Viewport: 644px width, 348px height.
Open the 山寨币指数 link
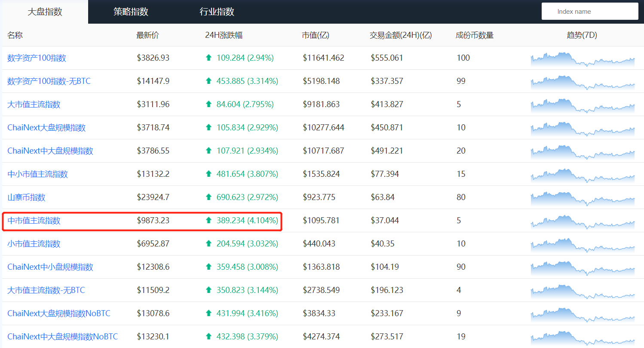click(26, 197)
